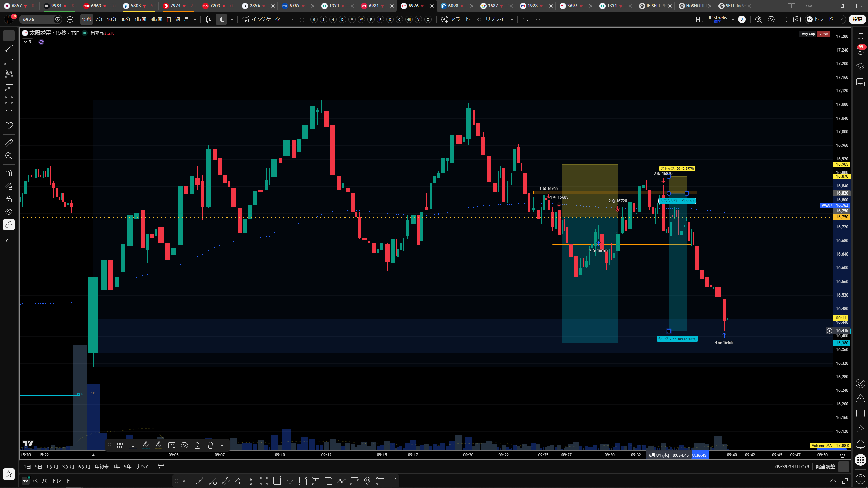Open the indicator templates grid icon
The height and width of the screenshot is (488, 868).
point(303,19)
